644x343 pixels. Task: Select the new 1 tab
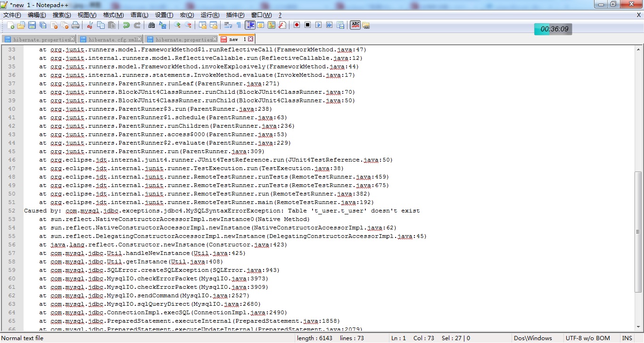[x=237, y=39]
